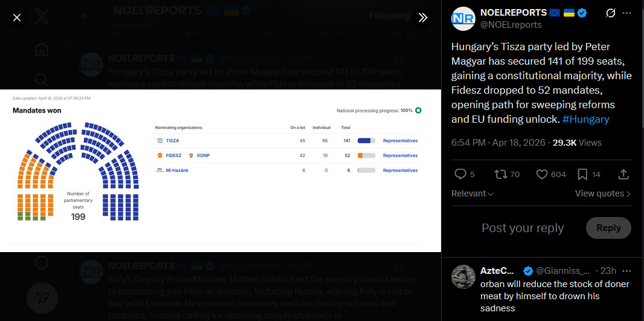Click the @Gianniss_ handle in reply
The height and width of the screenshot is (321, 644).
[563, 271]
